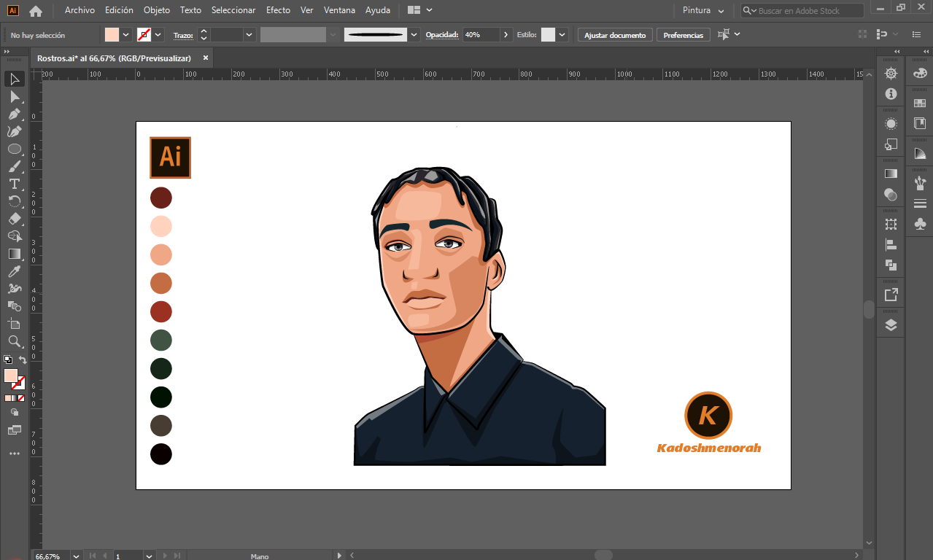Select the Pen tool

[14, 114]
